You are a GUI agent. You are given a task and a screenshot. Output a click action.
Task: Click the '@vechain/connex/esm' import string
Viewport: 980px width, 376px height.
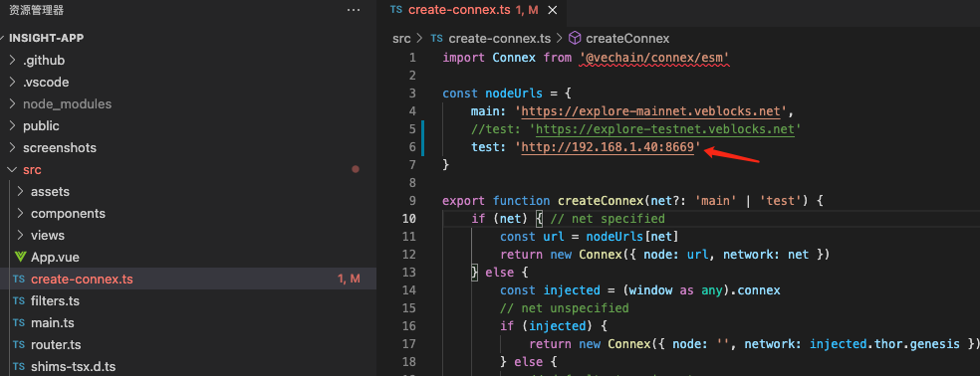tap(655, 58)
